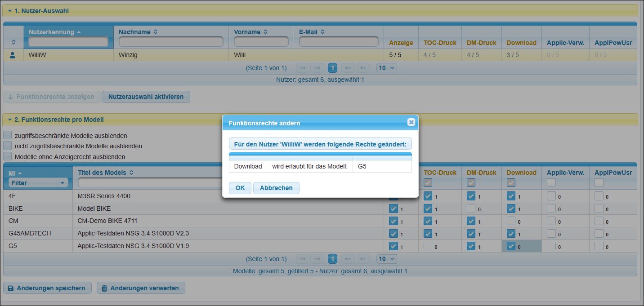
Task: Uncheck Download checkbox for model G5
Action: pyautogui.click(x=511, y=246)
